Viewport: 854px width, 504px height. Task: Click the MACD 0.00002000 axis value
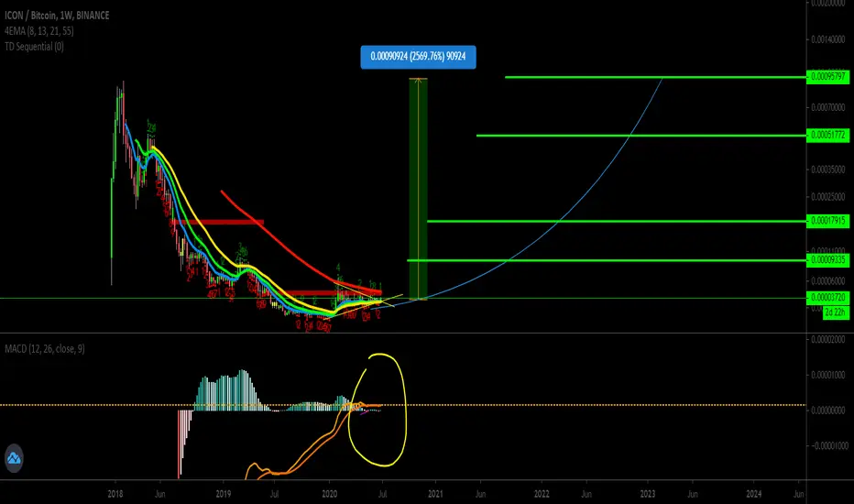tap(828, 339)
